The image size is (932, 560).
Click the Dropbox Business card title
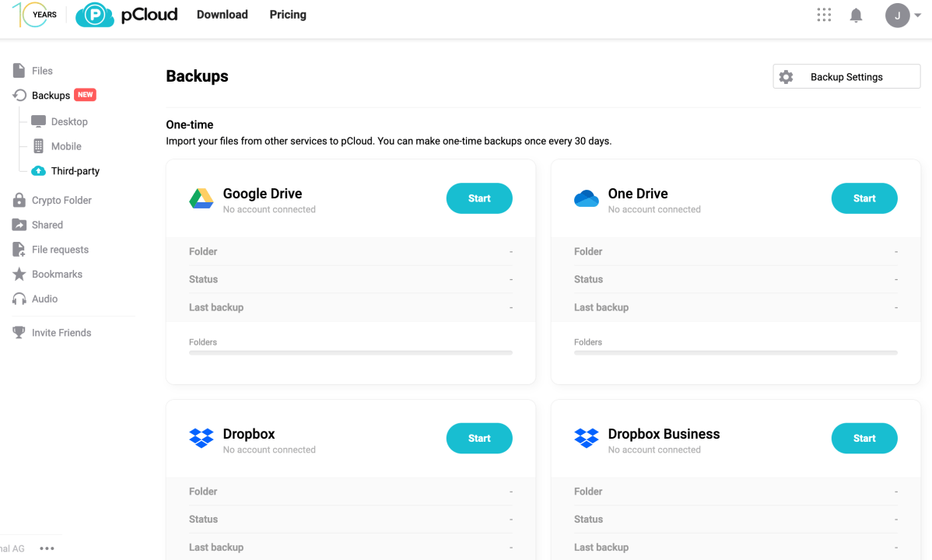664,434
